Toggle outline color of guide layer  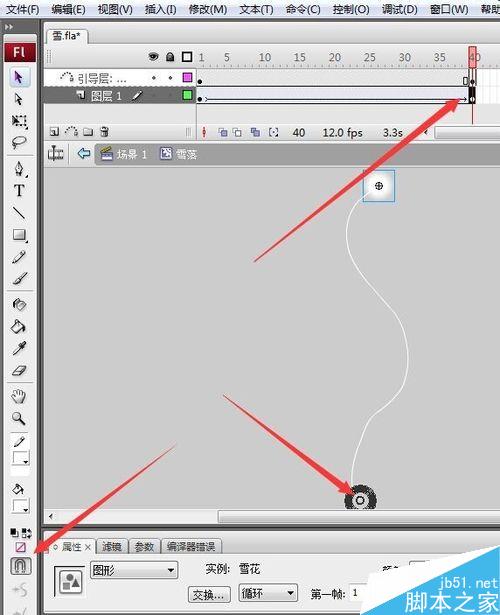(187, 78)
